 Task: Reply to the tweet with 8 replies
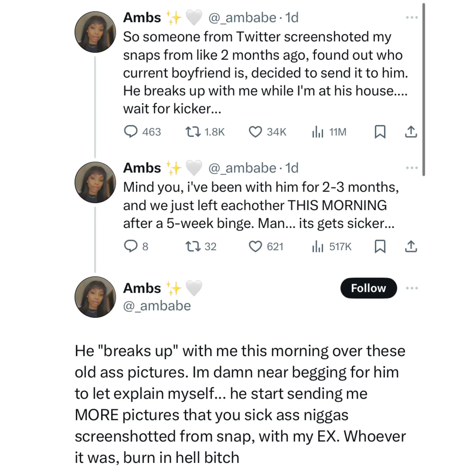[x=131, y=246]
